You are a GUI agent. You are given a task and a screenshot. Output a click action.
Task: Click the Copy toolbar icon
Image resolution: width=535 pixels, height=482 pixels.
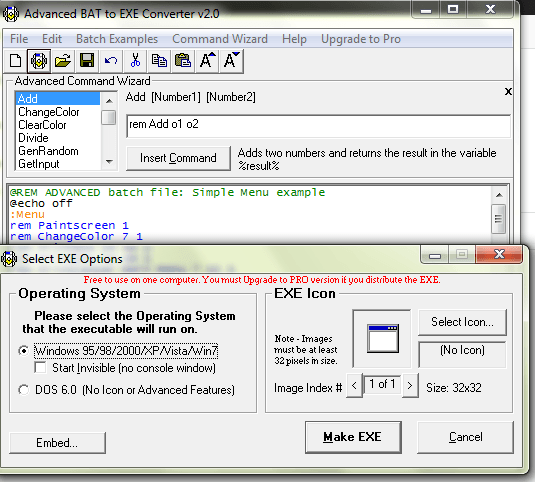click(159, 61)
